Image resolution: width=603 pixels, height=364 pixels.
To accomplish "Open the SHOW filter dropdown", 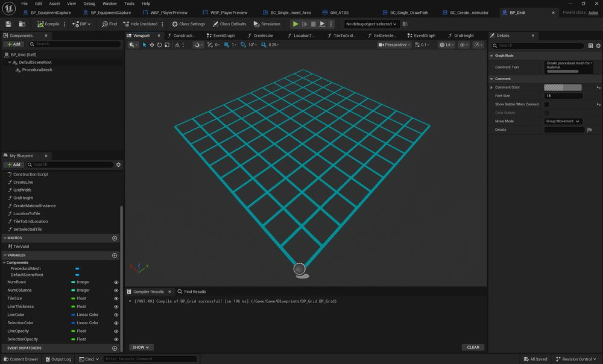I will 140,348.
